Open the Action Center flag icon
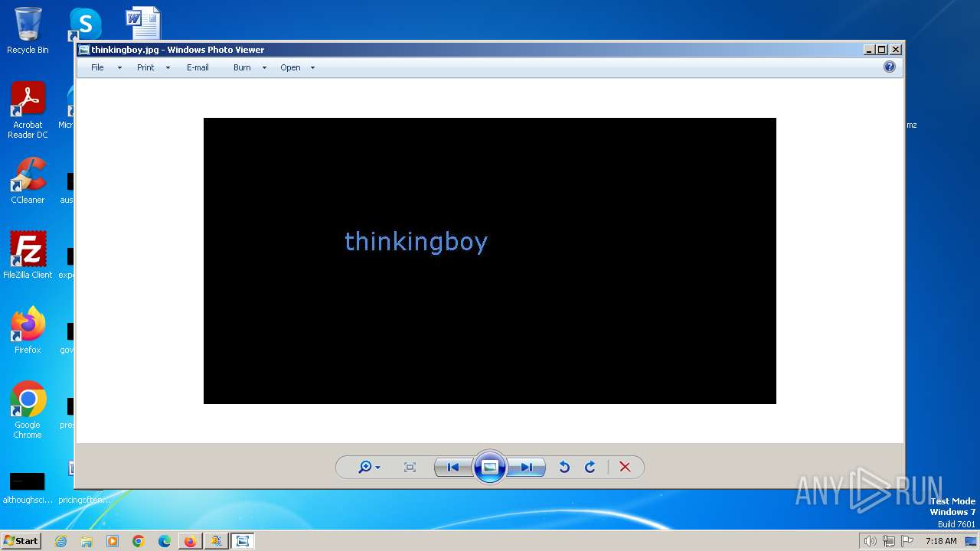The width and height of the screenshot is (980, 551). (x=907, y=541)
